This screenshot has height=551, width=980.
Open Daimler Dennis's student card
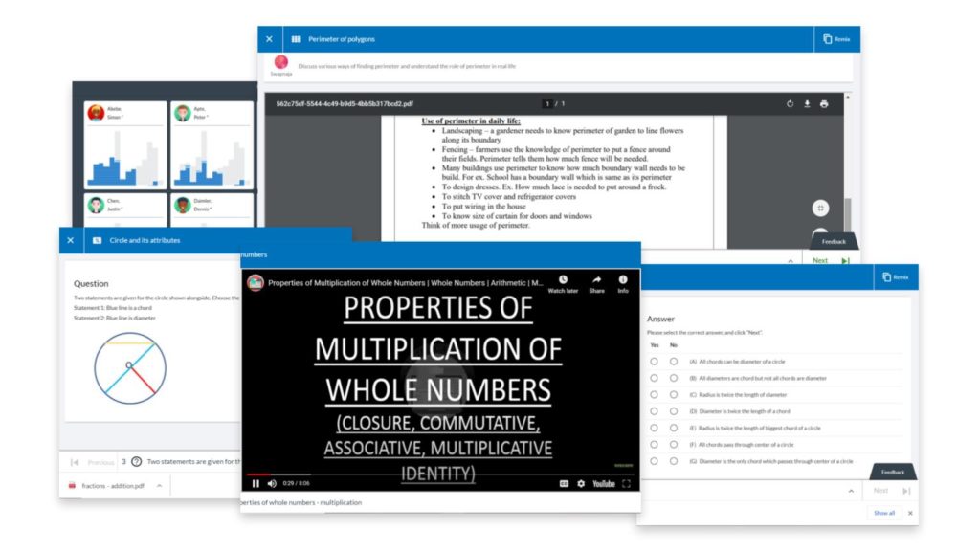[212, 209]
